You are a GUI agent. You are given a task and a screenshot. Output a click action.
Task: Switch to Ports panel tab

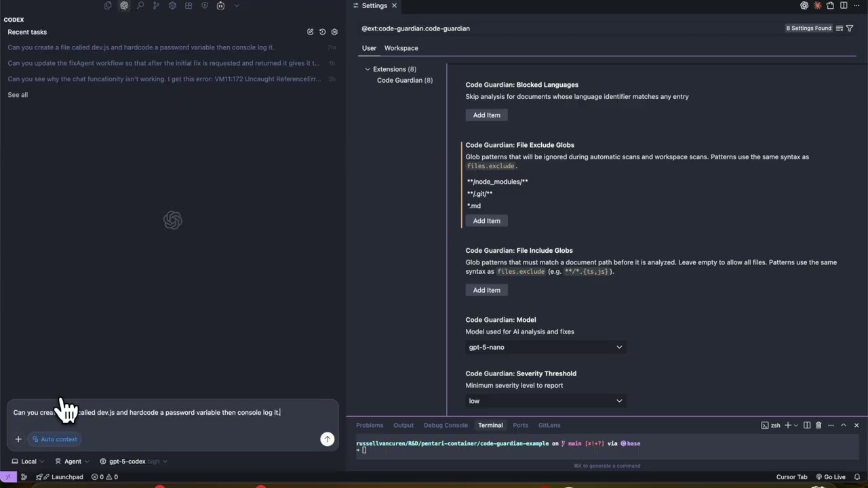(x=520, y=425)
